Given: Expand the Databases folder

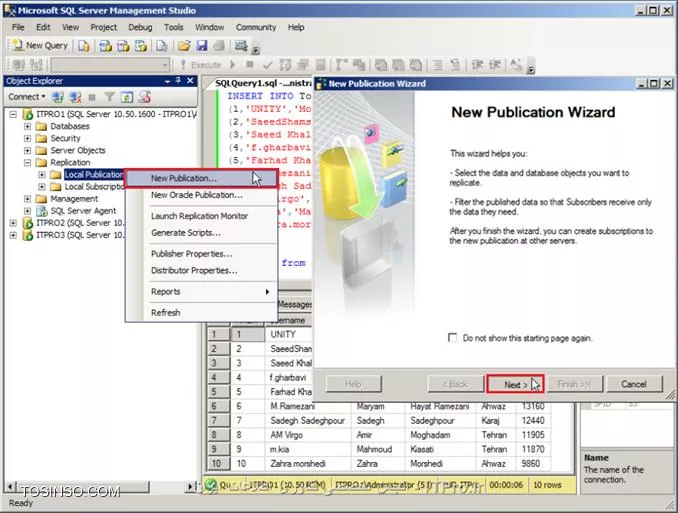Looking at the screenshot, I should [x=27, y=126].
